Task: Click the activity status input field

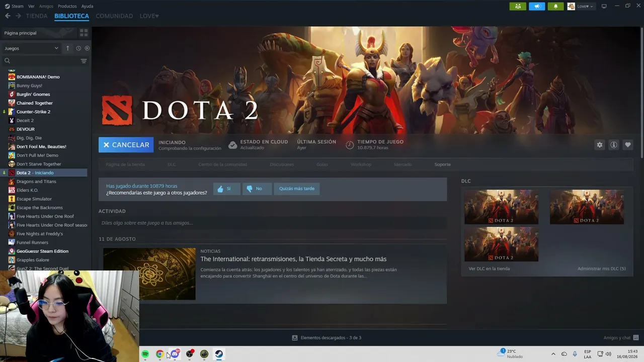Action: 272,223
